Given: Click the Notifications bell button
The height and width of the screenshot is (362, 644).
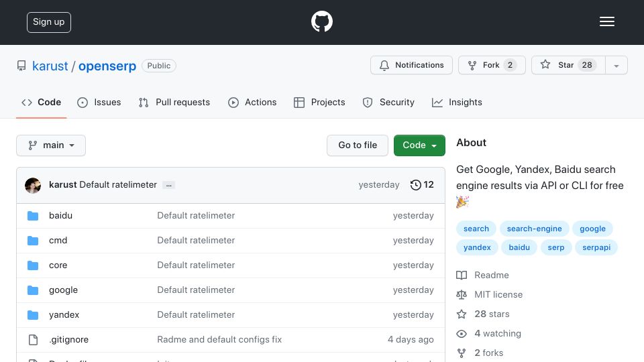Looking at the screenshot, I should click(x=411, y=65).
